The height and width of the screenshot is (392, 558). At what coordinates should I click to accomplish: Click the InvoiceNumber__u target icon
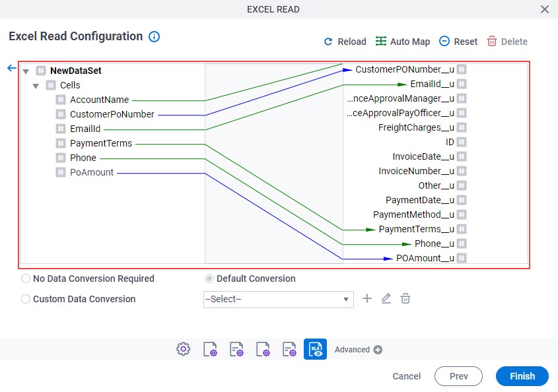point(462,171)
